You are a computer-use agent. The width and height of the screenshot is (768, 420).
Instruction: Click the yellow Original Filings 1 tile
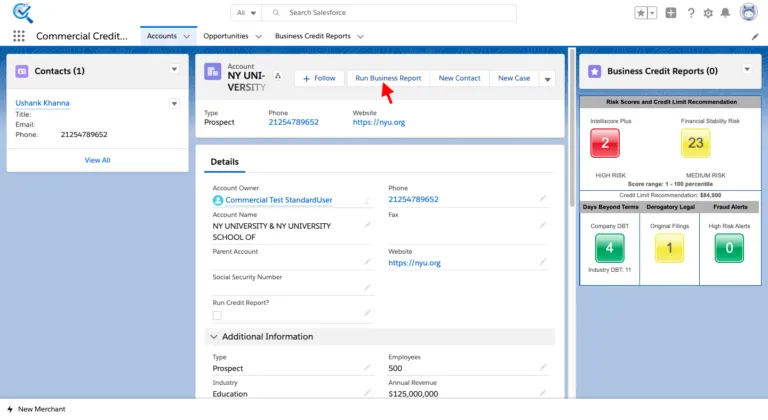(669, 248)
